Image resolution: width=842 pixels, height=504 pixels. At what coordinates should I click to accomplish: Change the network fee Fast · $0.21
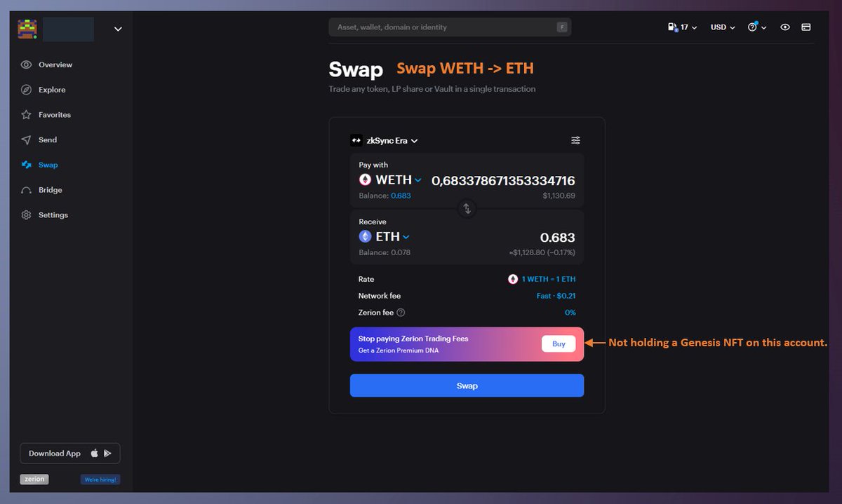pyautogui.click(x=556, y=296)
